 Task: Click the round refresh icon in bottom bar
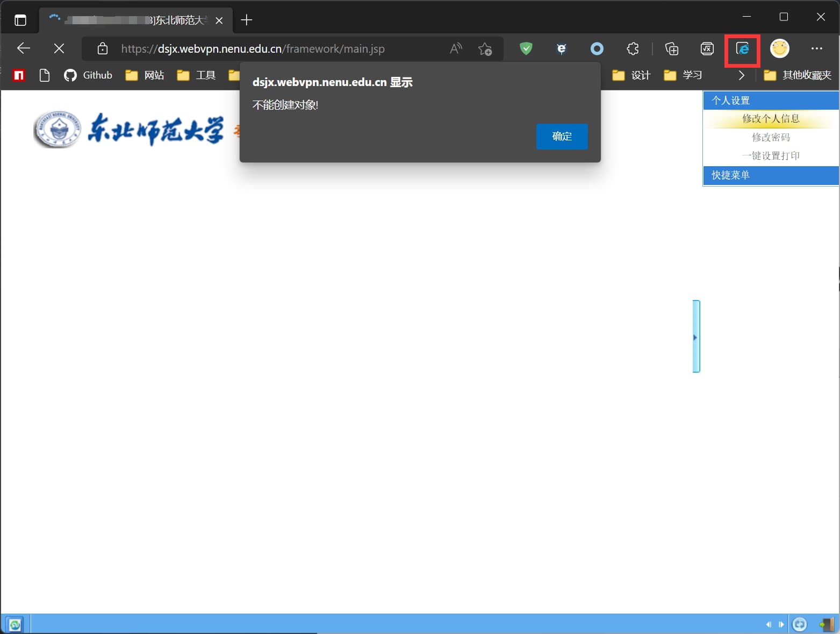800,624
